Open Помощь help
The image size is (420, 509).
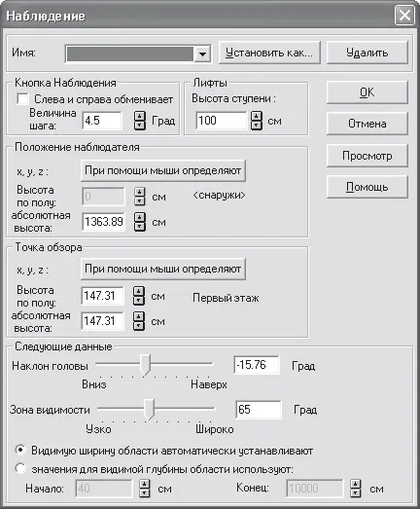367,187
